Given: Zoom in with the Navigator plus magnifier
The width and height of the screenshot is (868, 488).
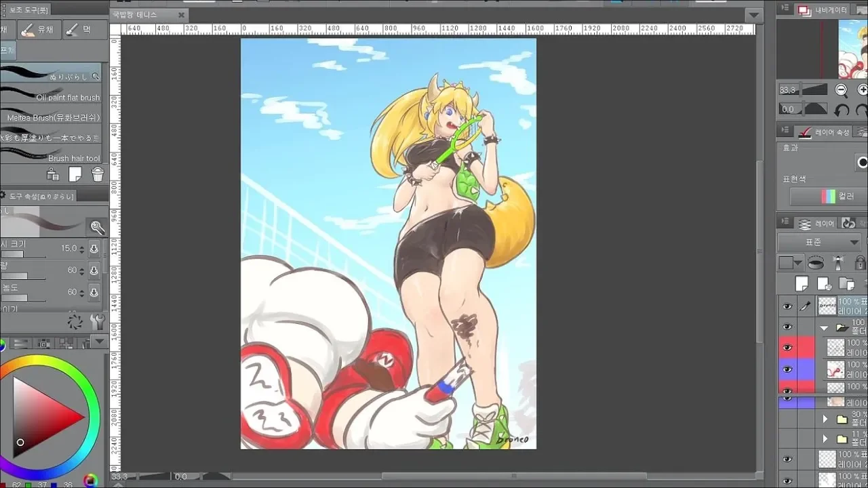Looking at the screenshot, I should pyautogui.click(x=863, y=90).
